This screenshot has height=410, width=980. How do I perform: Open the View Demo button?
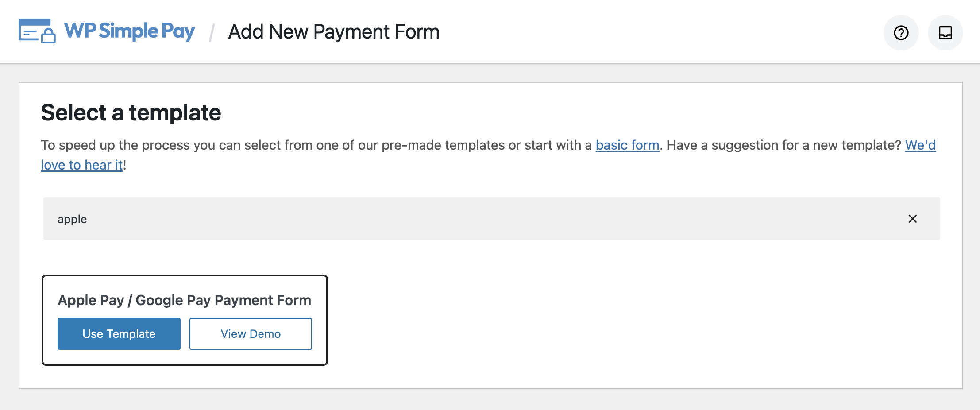(250, 333)
